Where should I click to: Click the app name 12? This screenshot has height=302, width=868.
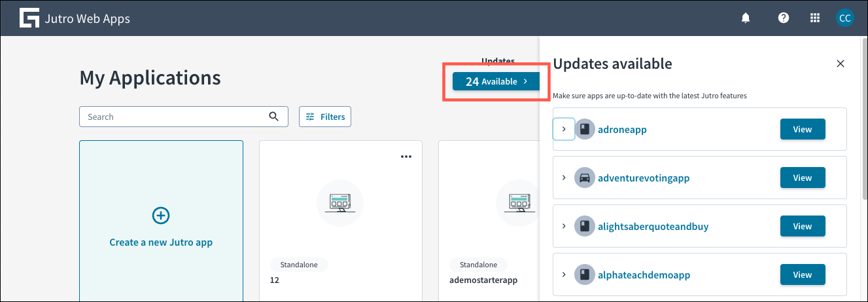pos(275,280)
